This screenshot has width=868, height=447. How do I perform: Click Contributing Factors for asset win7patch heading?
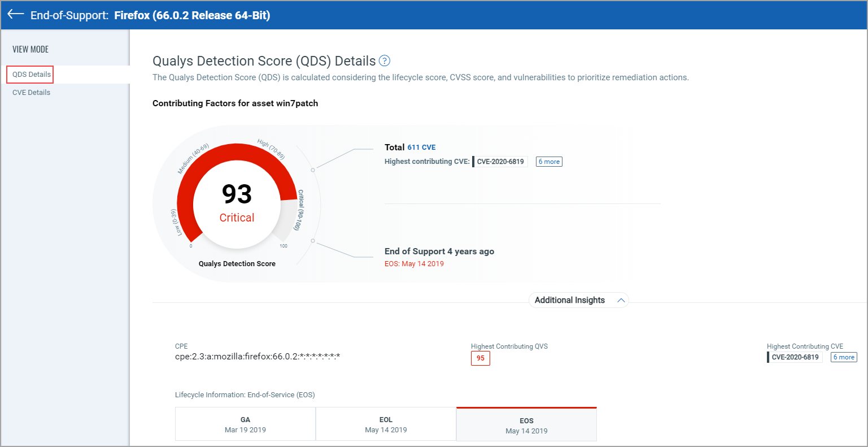pyautogui.click(x=235, y=103)
